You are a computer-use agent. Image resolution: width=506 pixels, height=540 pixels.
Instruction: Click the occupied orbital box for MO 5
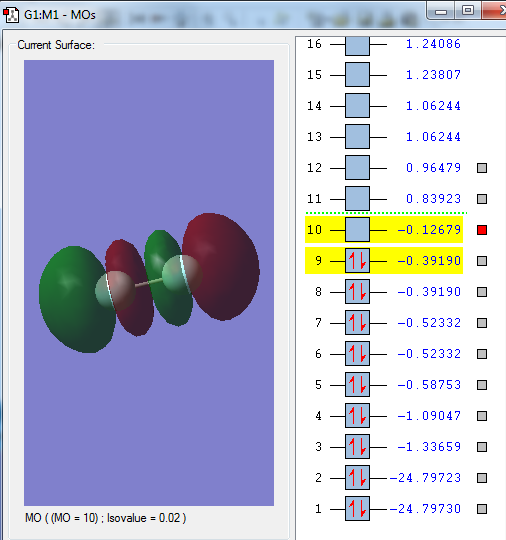tap(358, 385)
